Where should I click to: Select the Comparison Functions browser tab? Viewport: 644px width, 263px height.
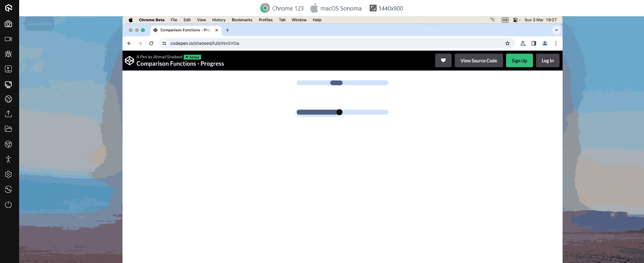coord(186,30)
